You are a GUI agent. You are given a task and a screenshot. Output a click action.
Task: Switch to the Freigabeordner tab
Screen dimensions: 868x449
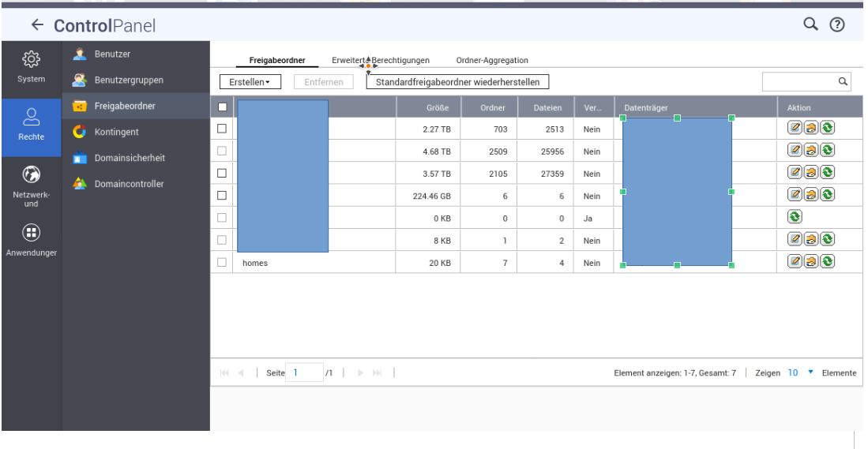[277, 60]
